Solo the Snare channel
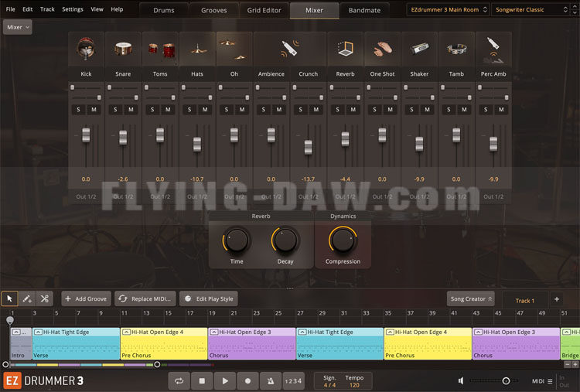This screenshot has width=580, height=392. [115, 110]
